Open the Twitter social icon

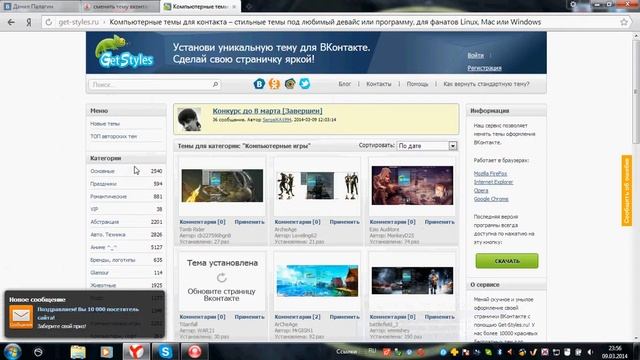(x=304, y=84)
